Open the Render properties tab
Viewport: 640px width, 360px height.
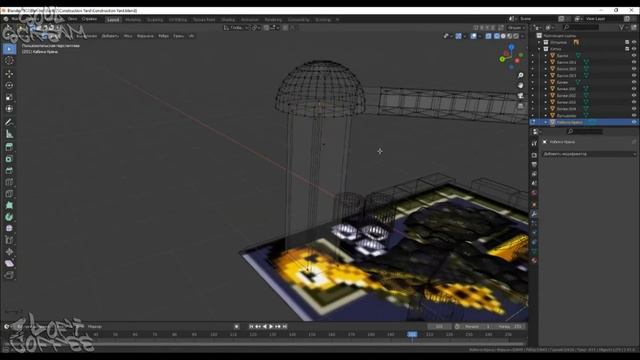(x=534, y=155)
